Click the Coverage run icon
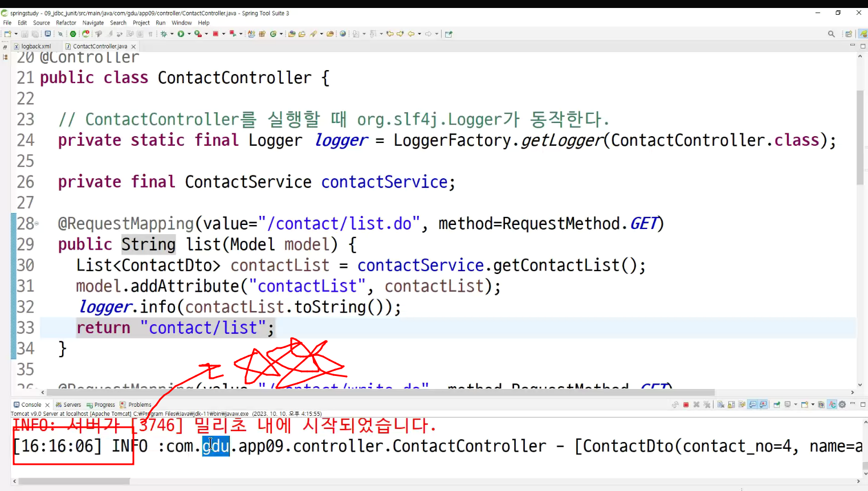 tap(198, 34)
